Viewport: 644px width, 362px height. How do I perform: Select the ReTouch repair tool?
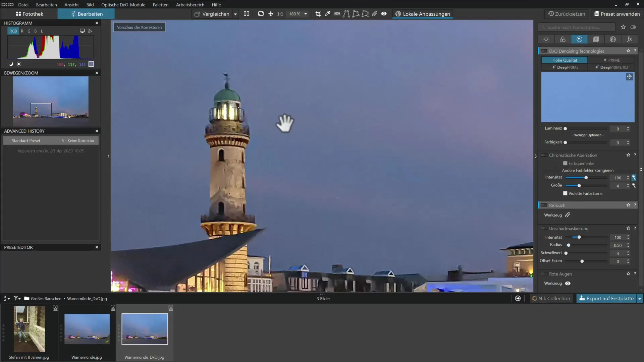tap(568, 215)
